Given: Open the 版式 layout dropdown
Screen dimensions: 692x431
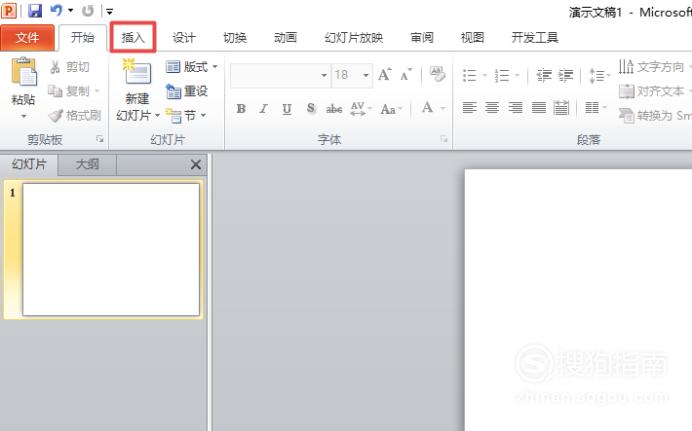Looking at the screenshot, I should coord(192,67).
